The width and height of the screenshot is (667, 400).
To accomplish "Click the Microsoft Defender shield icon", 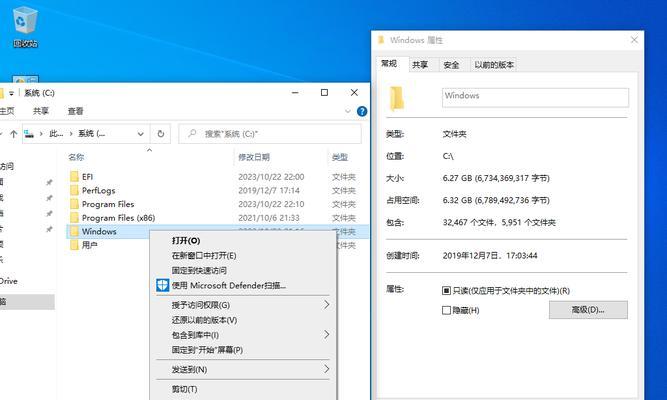I will [x=162, y=285].
